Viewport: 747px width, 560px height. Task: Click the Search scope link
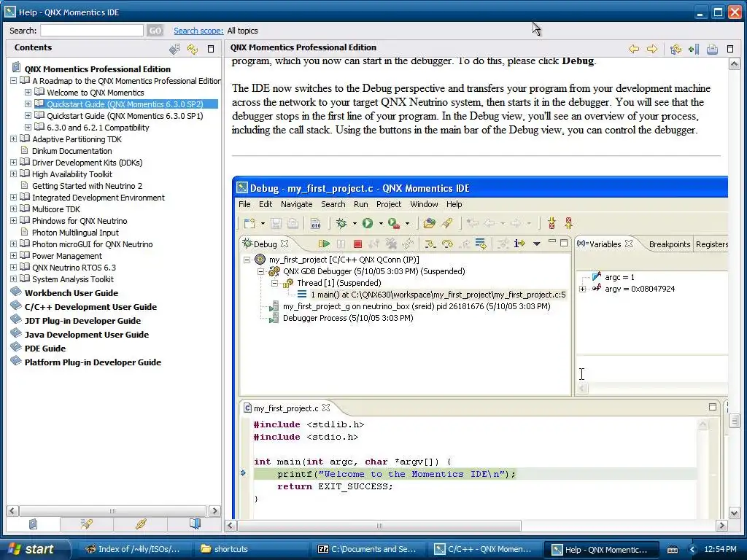click(198, 31)
